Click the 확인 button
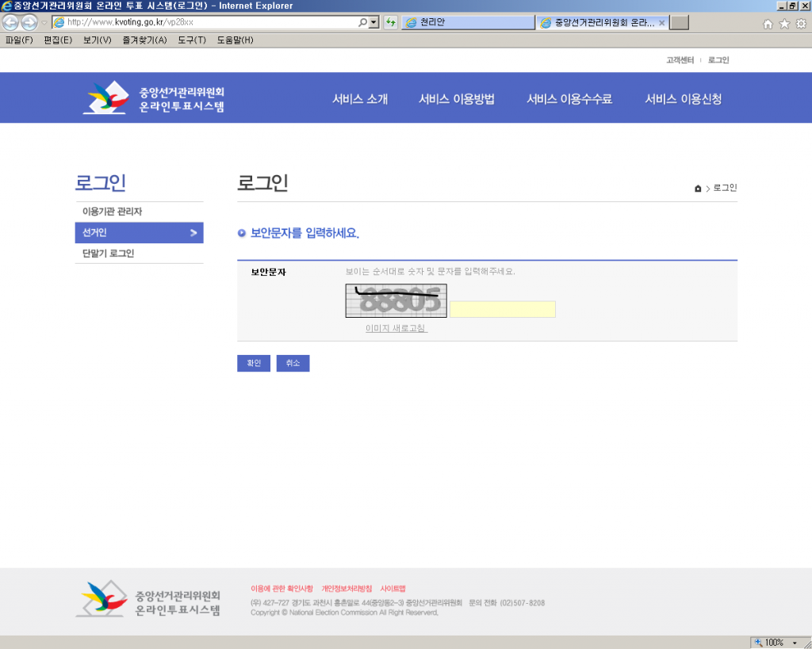Screen dimensions: 812x649 (254, 363)
